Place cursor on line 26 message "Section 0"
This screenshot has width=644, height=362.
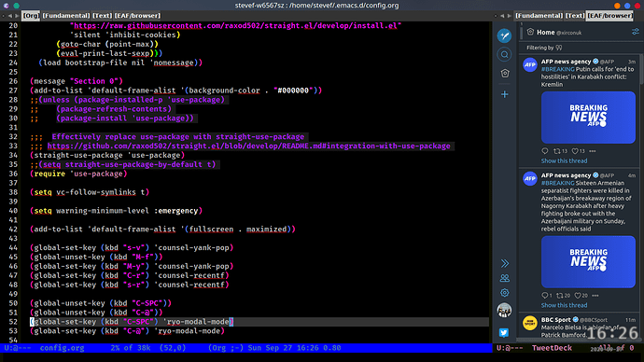77,81
